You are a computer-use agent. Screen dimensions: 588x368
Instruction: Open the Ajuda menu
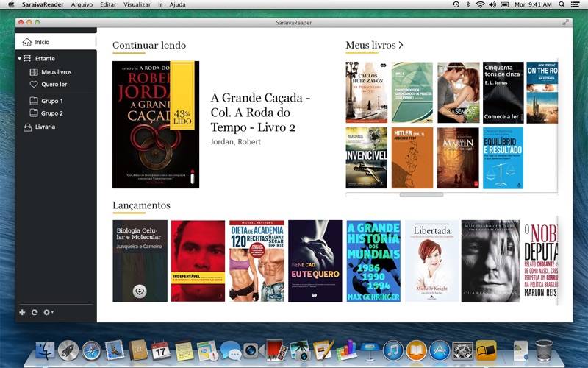click(x=177, y=4)
